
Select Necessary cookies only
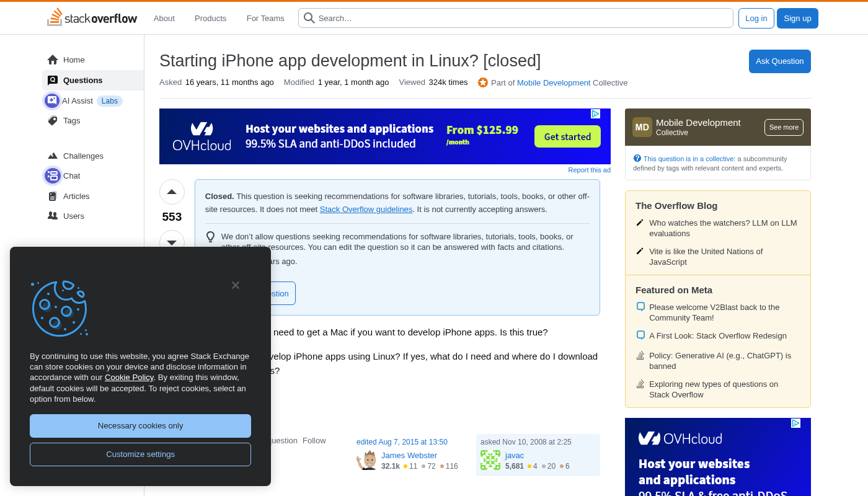coord(140,426)
